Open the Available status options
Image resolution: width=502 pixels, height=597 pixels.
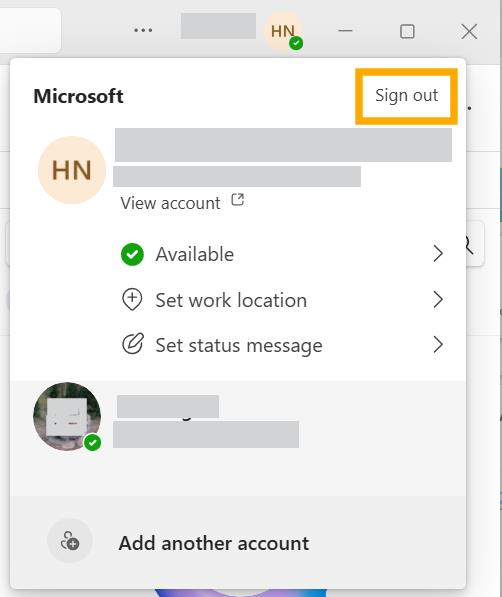click(282, 254)
